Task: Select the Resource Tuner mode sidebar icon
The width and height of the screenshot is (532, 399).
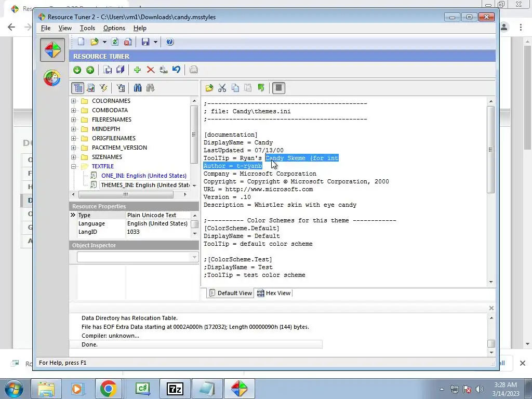Action: pos(52,50)
